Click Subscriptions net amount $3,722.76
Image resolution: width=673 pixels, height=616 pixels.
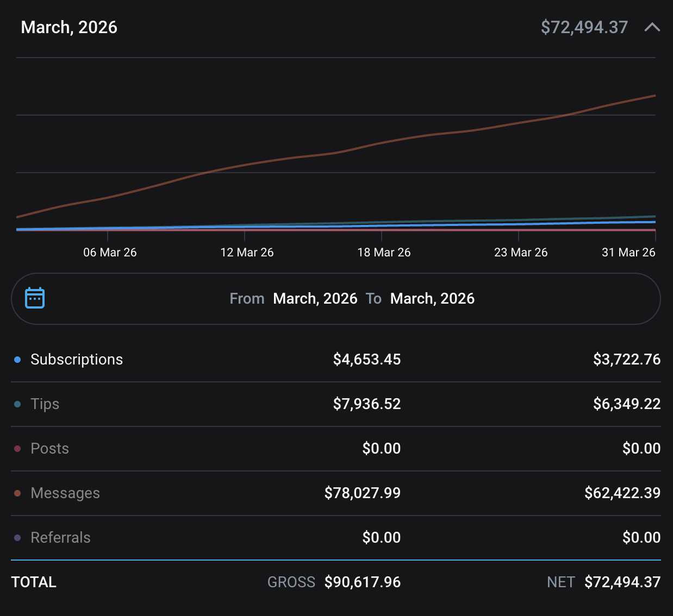[x=627, y=360]
